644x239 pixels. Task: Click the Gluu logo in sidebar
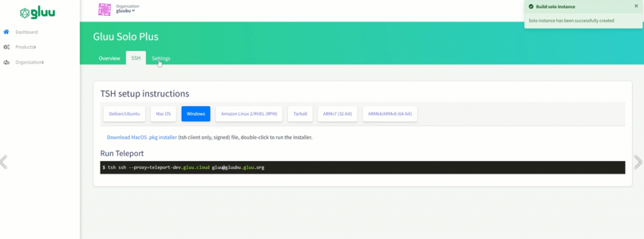coord(37,13)
